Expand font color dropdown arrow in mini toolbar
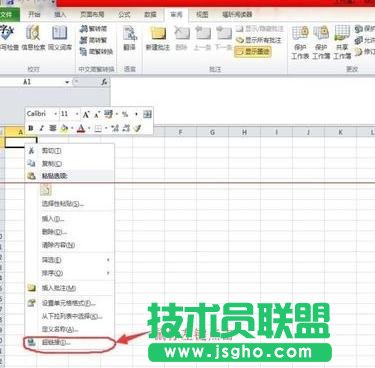Viewport: 375px width, 368px height. click(x=89, y=129)
